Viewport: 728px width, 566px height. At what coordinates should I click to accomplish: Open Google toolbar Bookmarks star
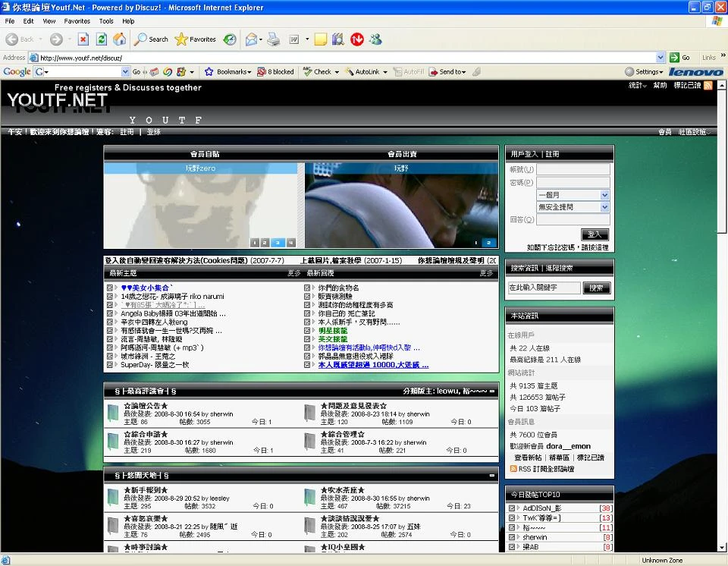228,71
